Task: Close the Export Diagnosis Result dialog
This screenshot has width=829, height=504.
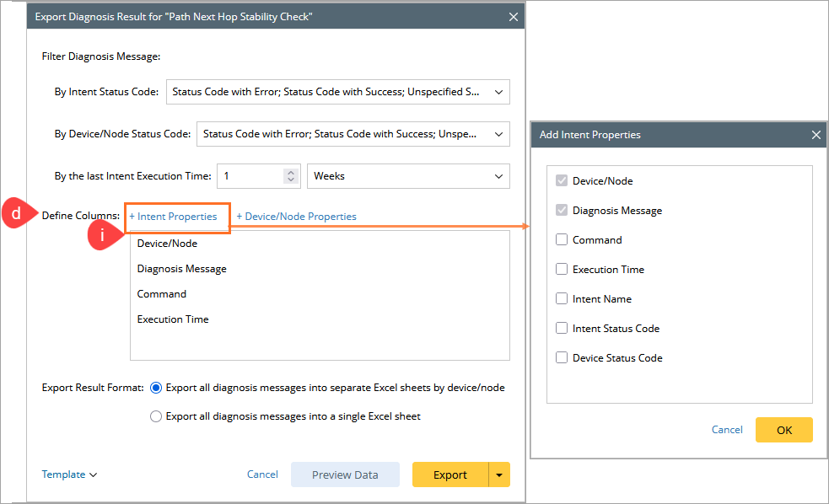Action: [x=514, y=17]
